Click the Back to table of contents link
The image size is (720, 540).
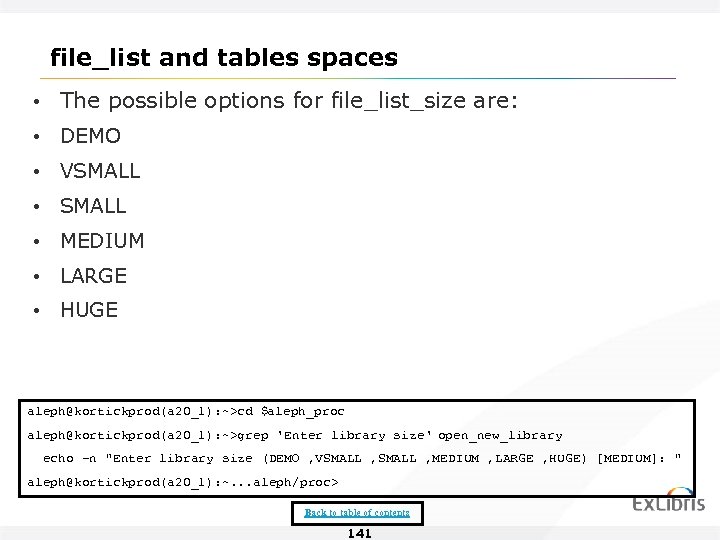click(357, 512)
